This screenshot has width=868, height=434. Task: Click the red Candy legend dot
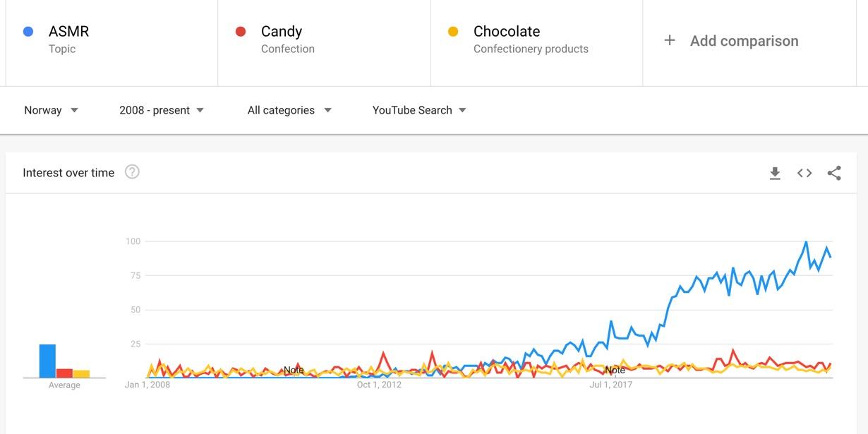pos(241,31)
